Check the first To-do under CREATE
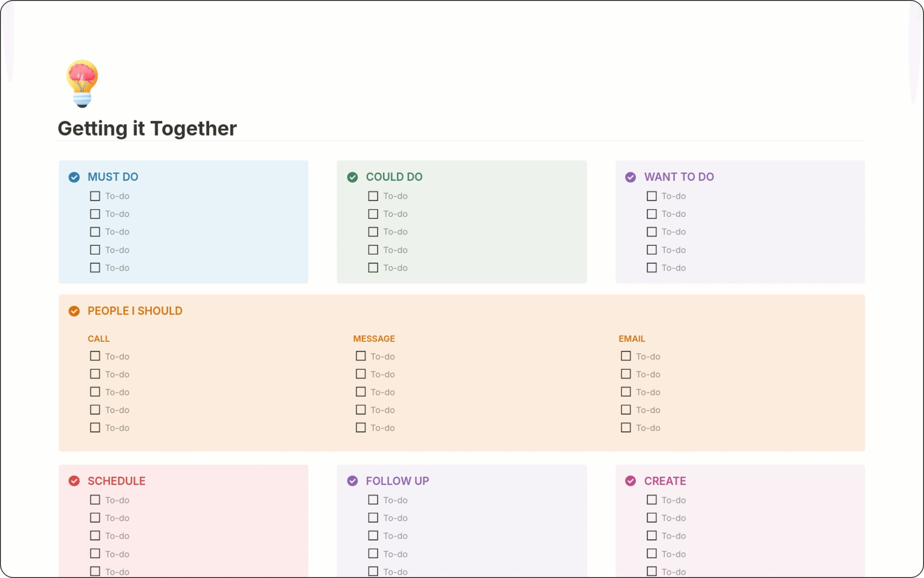Screen dimensions: 924x578 [x=652, y=500]
